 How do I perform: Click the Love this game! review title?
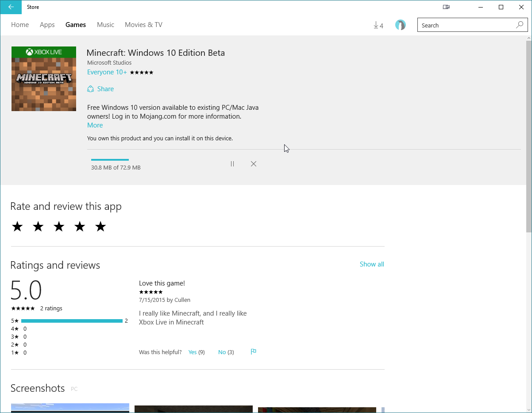[x=162, y=283]
